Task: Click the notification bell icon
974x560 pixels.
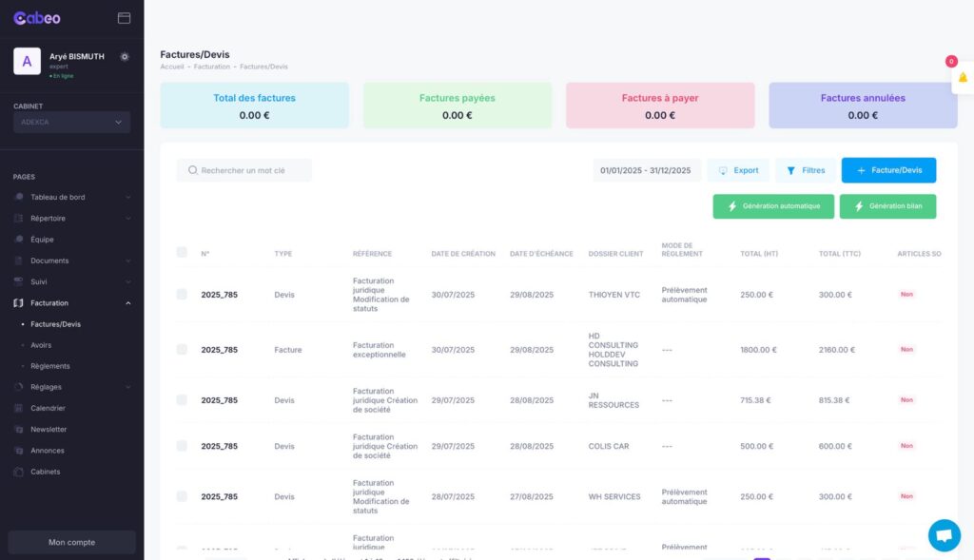Action: pyautogui.click(x=963, y=78)
